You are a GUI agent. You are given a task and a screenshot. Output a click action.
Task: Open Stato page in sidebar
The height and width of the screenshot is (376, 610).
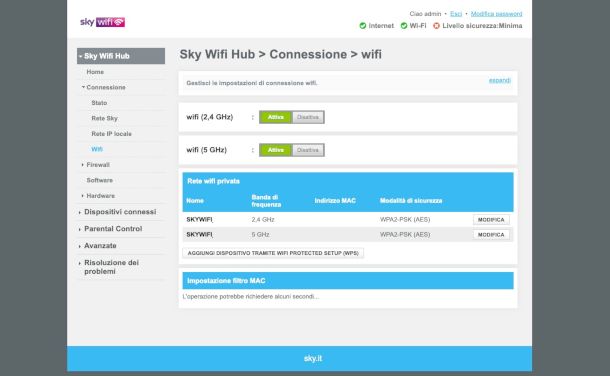99,103
